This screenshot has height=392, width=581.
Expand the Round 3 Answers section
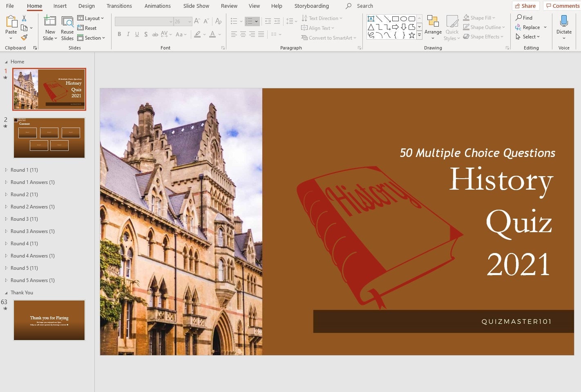click(6, 231)
